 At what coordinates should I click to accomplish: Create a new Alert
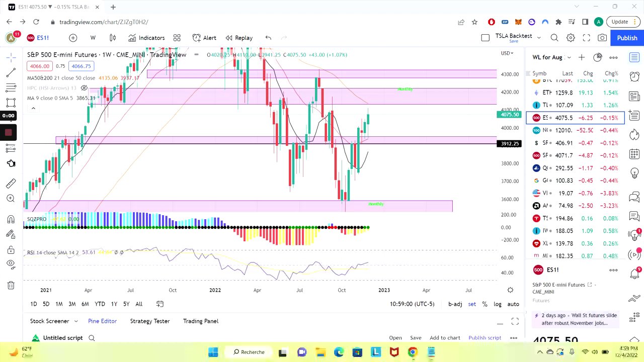tap(204, 38)
